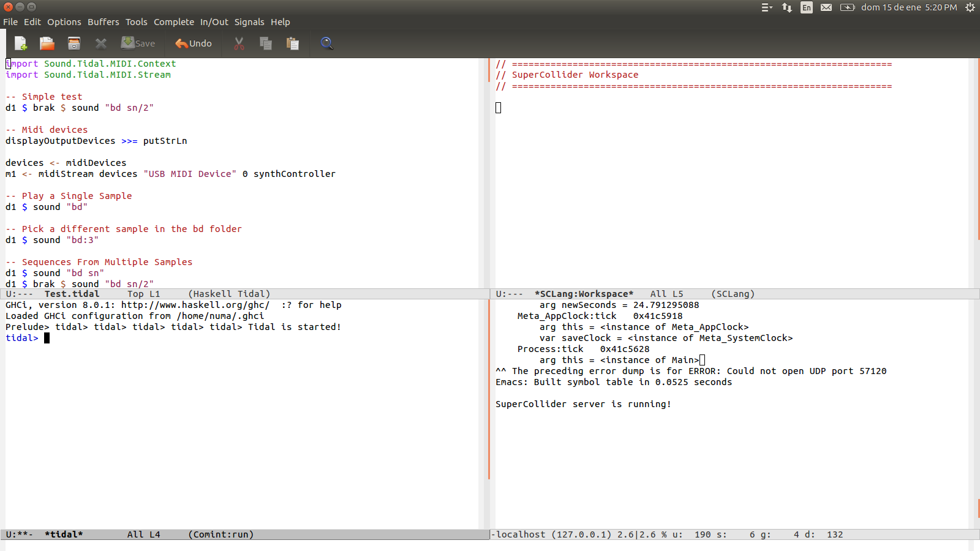
Task: Click the *SCLang:Workspace* buffer name
Action: tap(584, 294)
